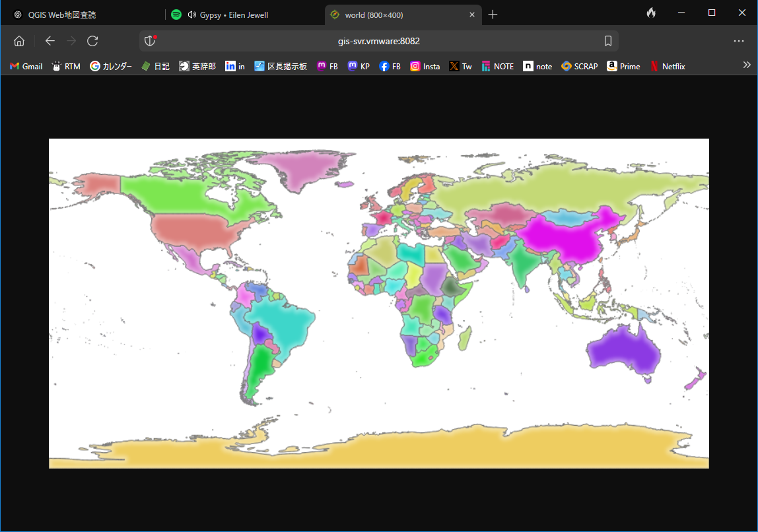758x532 pixels.
Task: Open the browser three-dot menu
Action: pyautogui.click(x=739, y=41)
